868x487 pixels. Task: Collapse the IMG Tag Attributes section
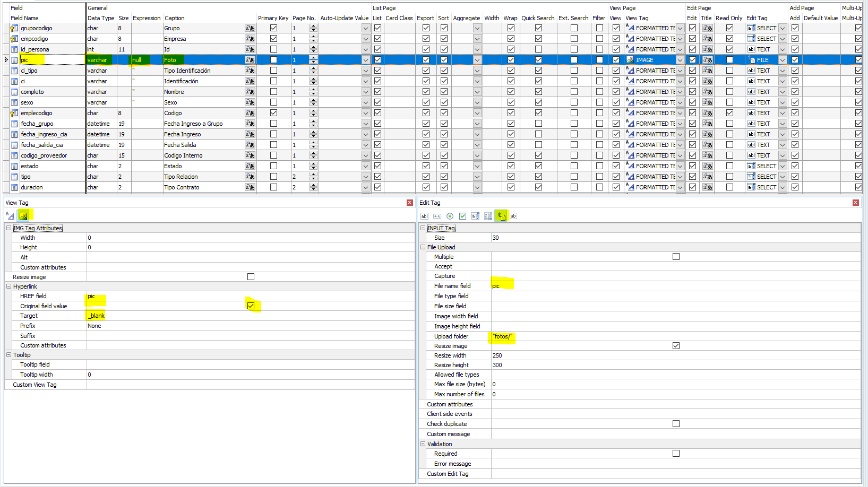pos(8,228)
